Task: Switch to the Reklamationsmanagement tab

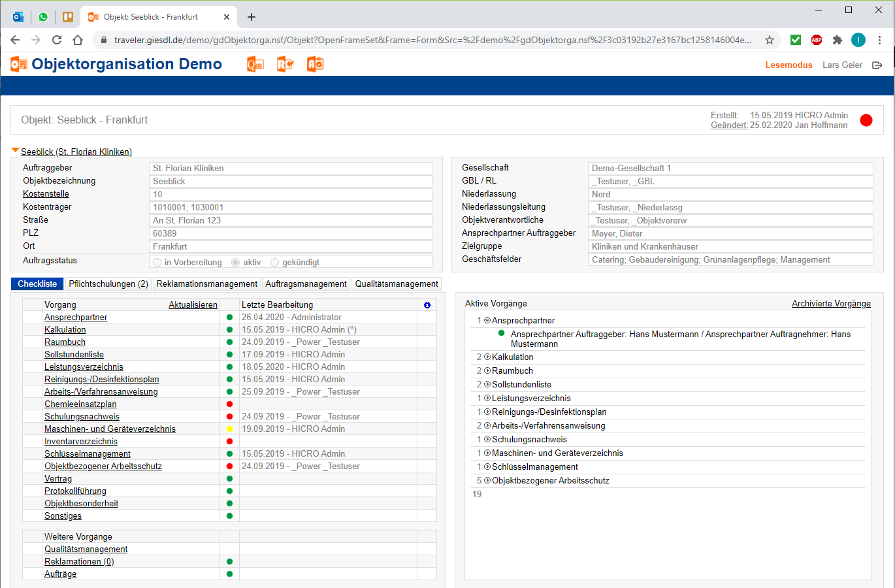Action: (207, 284)
